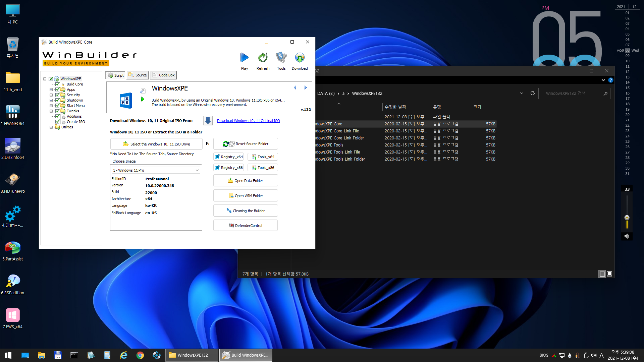Mute via the volume widget speaker icon
The width and height of the screenshot is (644, 362).
627,236
